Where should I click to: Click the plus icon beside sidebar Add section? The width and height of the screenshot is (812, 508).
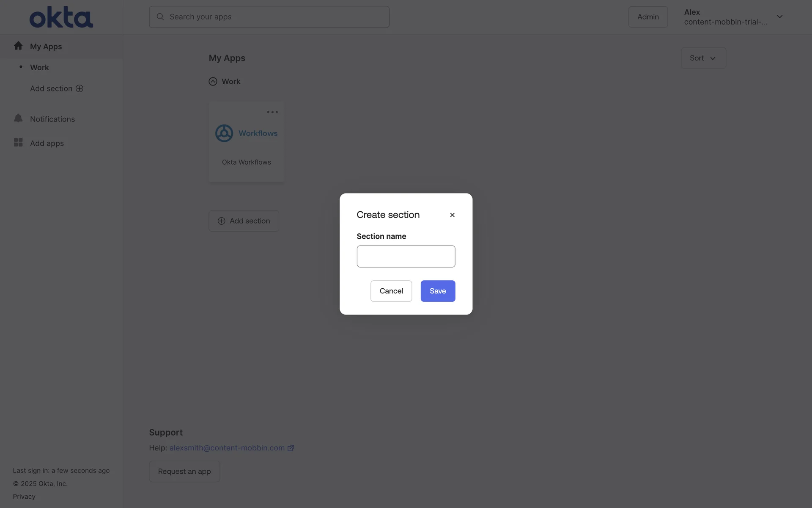(80, 88)
